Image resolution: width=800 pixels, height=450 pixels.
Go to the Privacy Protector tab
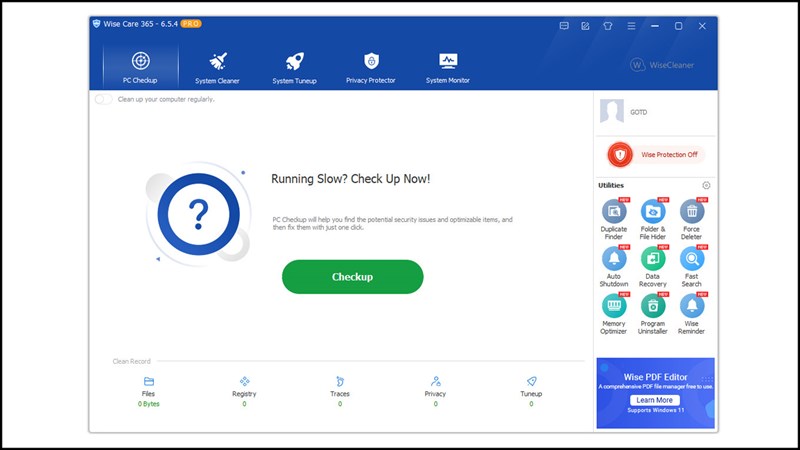click(x=371, y=67)
